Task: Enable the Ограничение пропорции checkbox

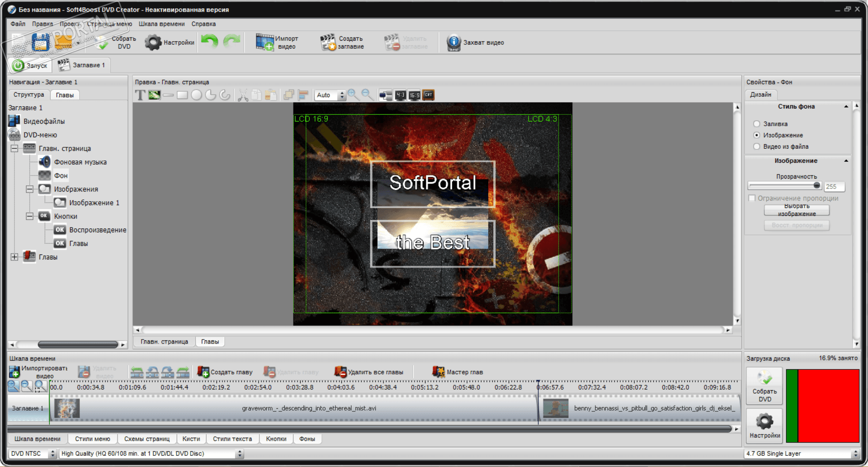Action: pos(752,198)
